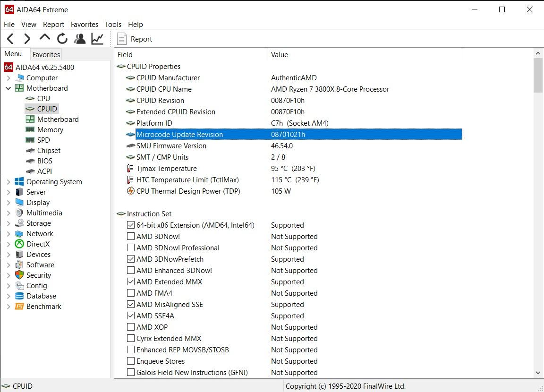544x392 pixels.
Task: Toggle Galois Field New Instructions checkbox
Action: coord(131,372)
